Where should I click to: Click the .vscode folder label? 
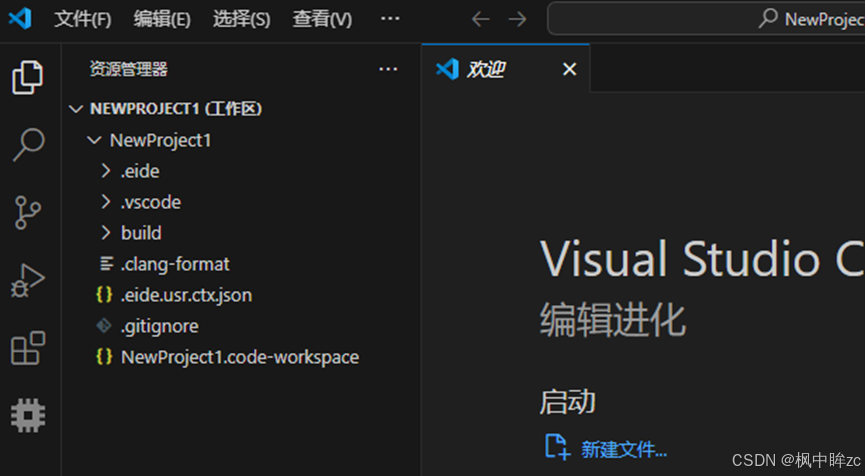coord(151,202)
